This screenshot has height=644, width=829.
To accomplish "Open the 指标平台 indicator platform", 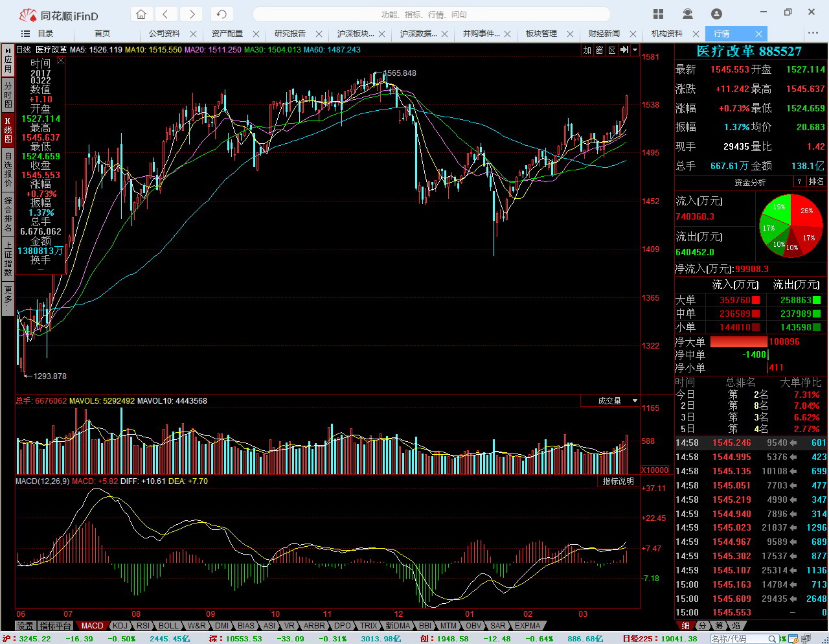I will [55, 626].
